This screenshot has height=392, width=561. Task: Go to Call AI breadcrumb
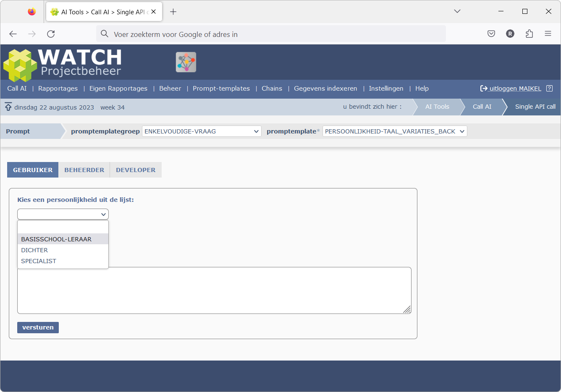(x=482, y=107)
